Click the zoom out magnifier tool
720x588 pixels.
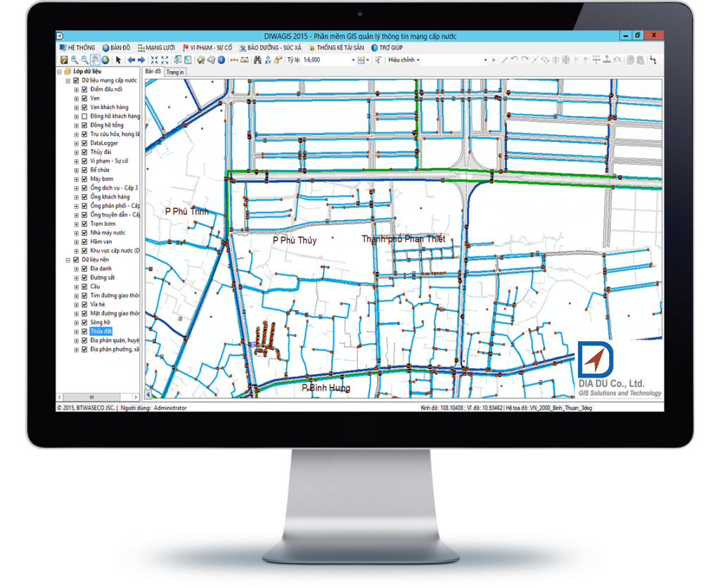click(x=84, y=60)
